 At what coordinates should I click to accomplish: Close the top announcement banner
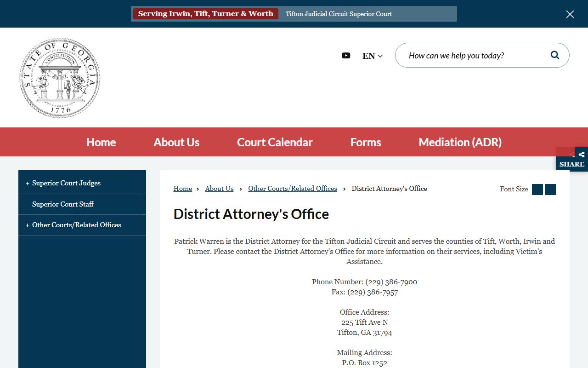coord(570,14)
